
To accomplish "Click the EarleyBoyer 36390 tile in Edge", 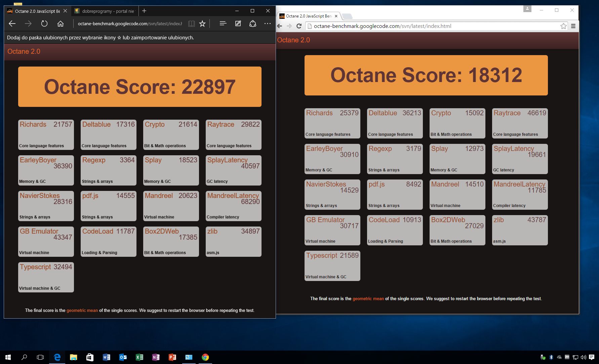I will [46, 170].
